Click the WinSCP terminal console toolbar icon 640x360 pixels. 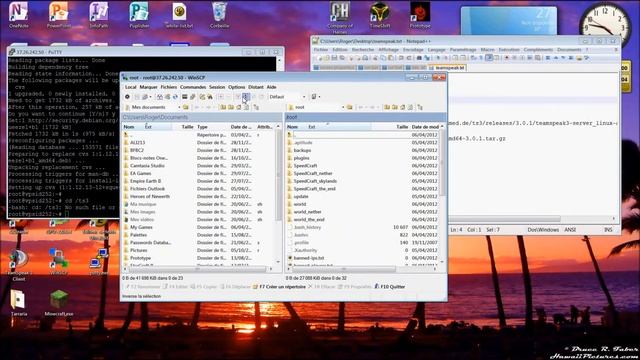184,97
